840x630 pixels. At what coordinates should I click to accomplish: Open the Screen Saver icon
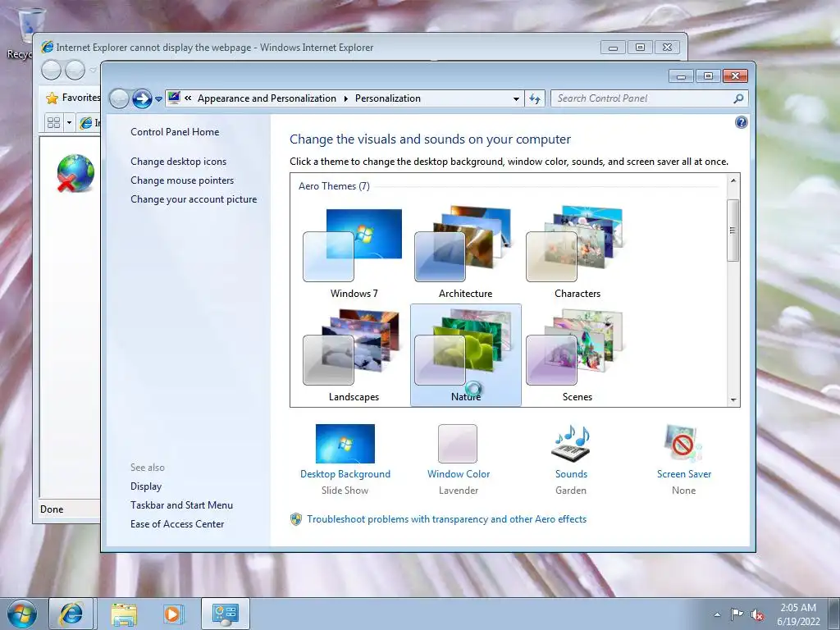683,444
